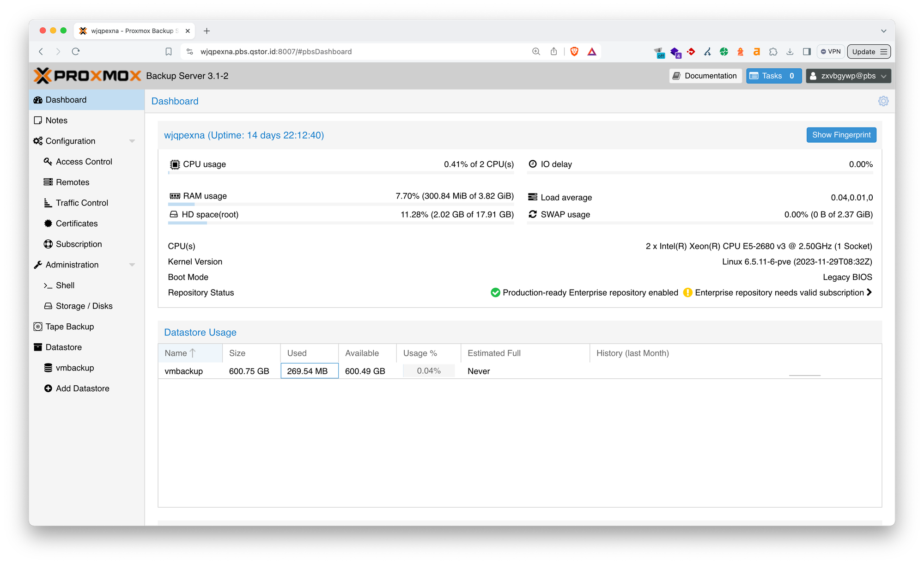Click the Size column header
The height and width of the screenshot is (564, 924).
coord(251,353)
